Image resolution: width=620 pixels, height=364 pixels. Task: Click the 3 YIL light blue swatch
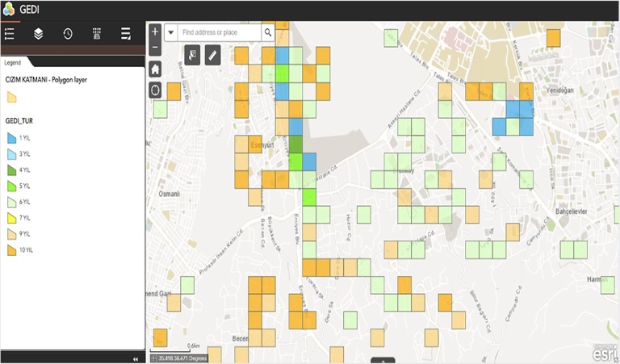point(12,153)
